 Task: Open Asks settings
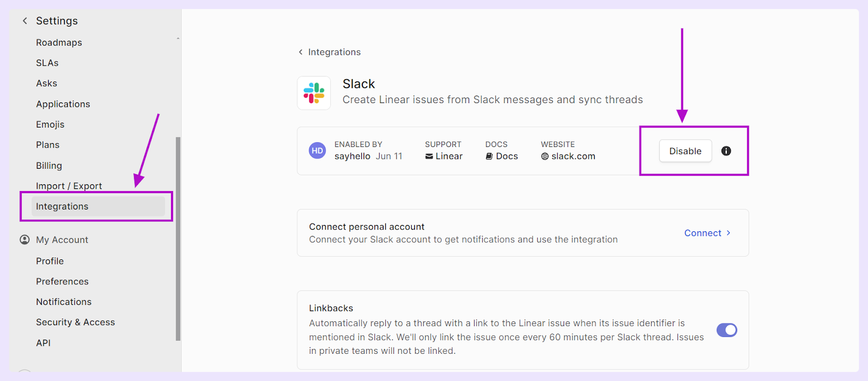(x=47, y=83)
